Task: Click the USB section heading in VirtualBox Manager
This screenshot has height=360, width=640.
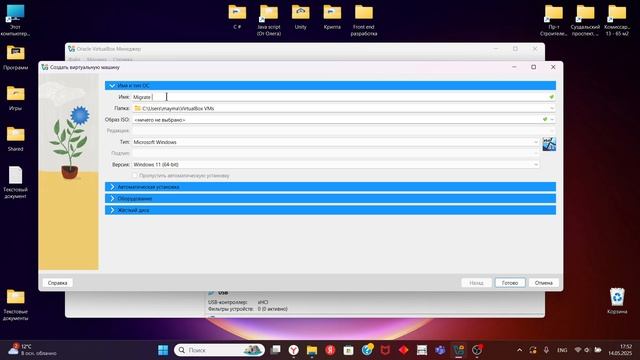Action: click(x=223, y=293)
